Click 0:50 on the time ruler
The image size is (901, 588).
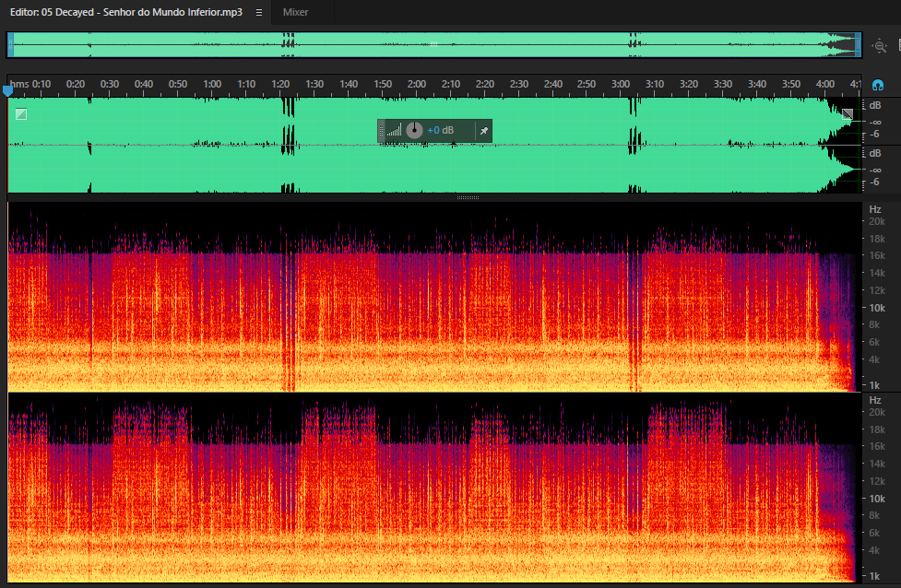[x=178, y=84]
